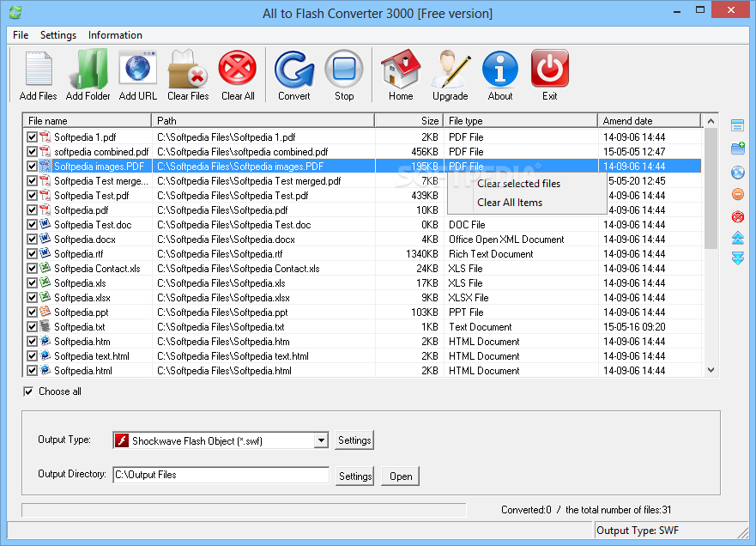Toggle softpedia combined.pdf checkbox
Image resolution: width=756 pixels, height=546 pixels.
click(x=32, y=151)
